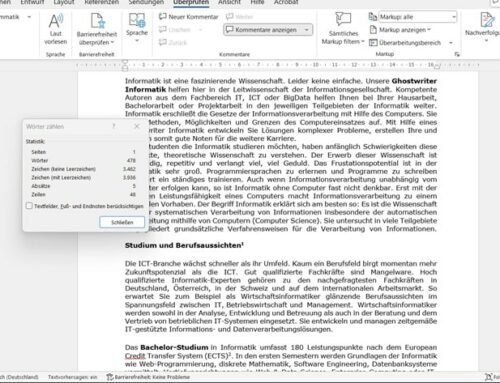Click the horizontal ruler indent marker
The image size is (500, 383).
pyautogui.click(x=125, y=65)
